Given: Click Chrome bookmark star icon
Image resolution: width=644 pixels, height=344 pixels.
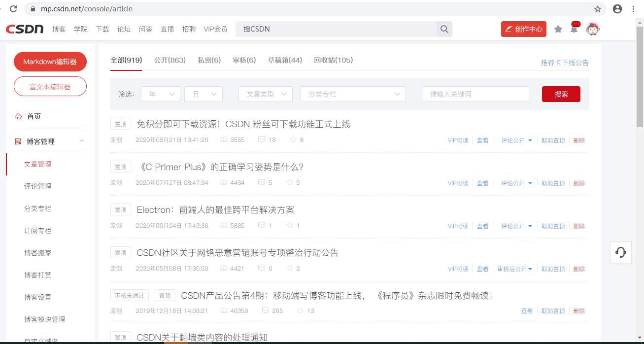Looking at the screenshot, I should [598, 9].
